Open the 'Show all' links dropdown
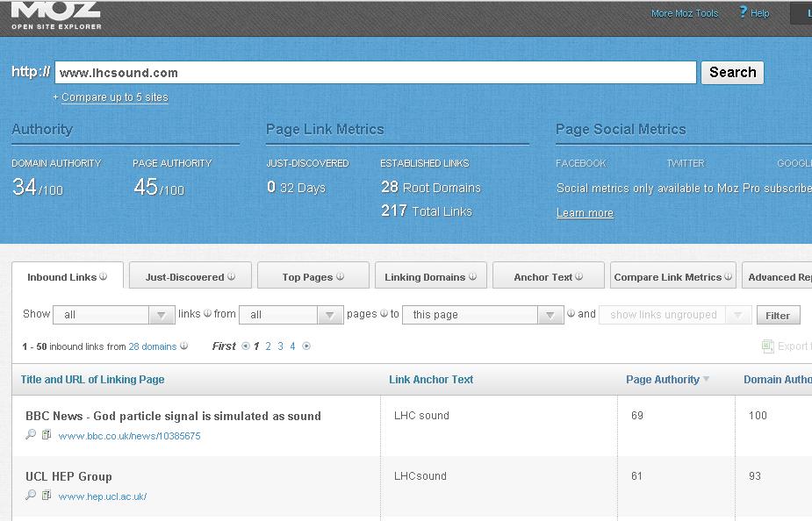Image resolution: width=812 pixels, height=521 pixels. pos(113,315)
